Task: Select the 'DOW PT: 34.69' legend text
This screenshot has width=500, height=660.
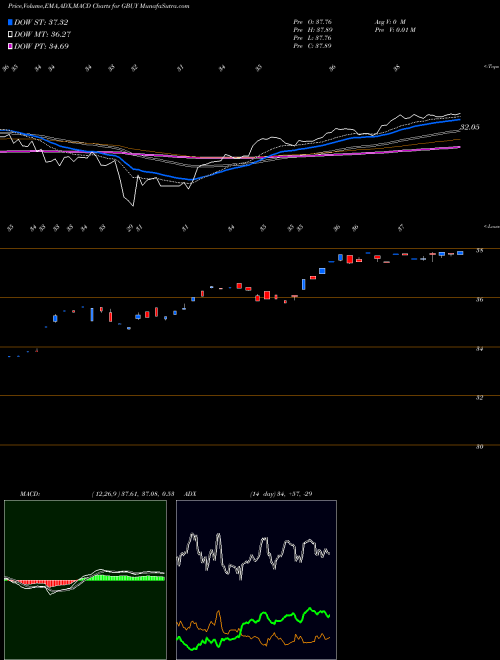Action: [42, 47]
